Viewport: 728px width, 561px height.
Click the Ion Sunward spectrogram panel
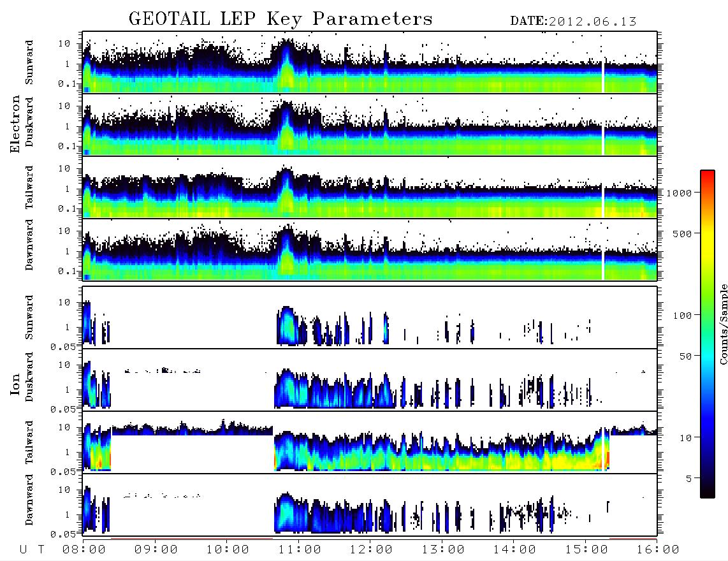coord(370,317)
